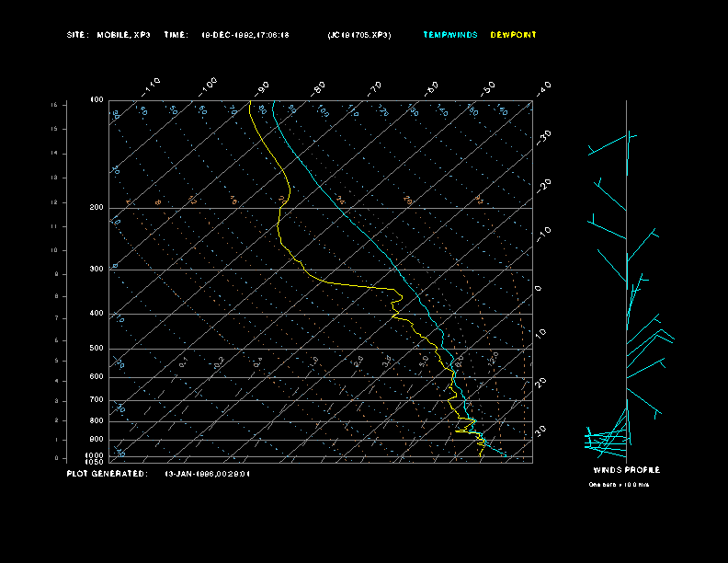Click the 12 km mark on height axis
This screenshot has height=563, width=728.
(54, 202)
